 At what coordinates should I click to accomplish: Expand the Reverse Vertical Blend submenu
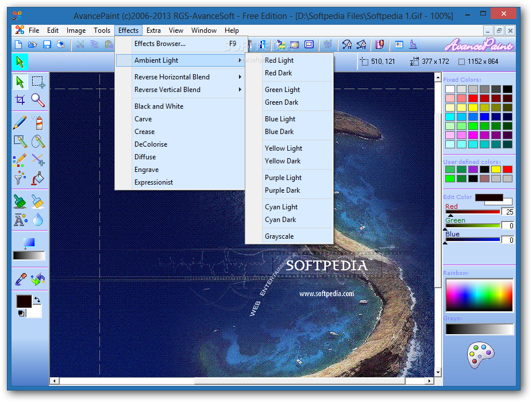click(x=180, y=90)
